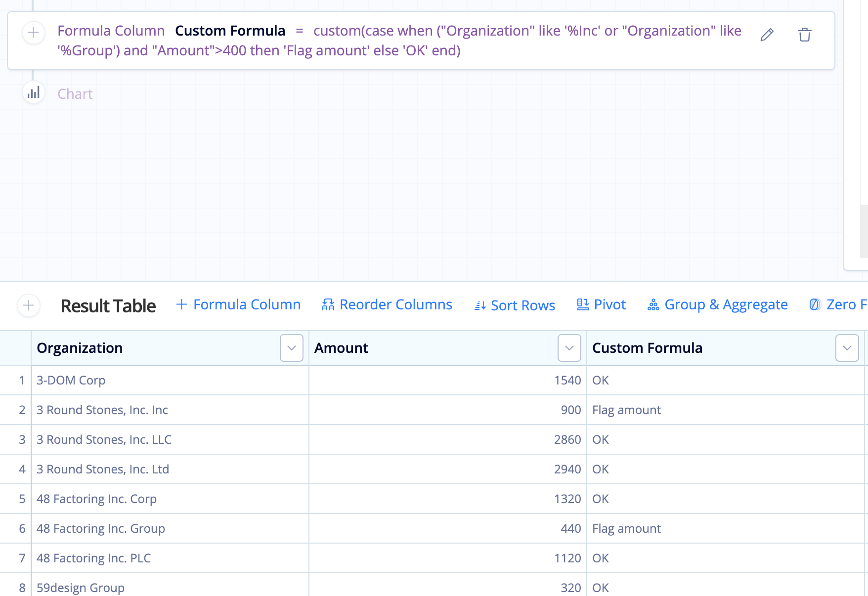The width and height of the screenshot is (868, 596).
Task: Select the cell '48 Factoring Inc. PLC'
Action: 170,558
